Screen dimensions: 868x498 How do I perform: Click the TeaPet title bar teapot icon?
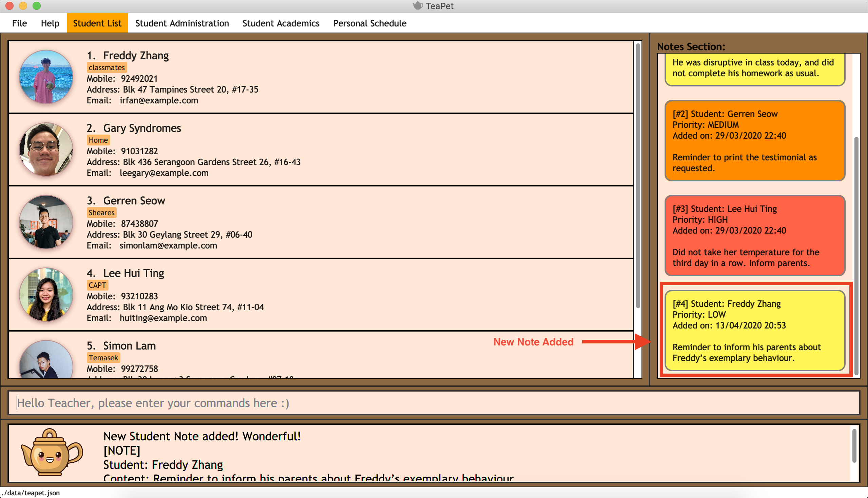point(418,6)
